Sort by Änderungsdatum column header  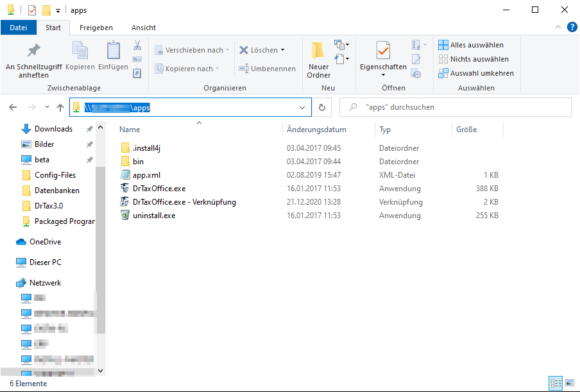point(317,130)
